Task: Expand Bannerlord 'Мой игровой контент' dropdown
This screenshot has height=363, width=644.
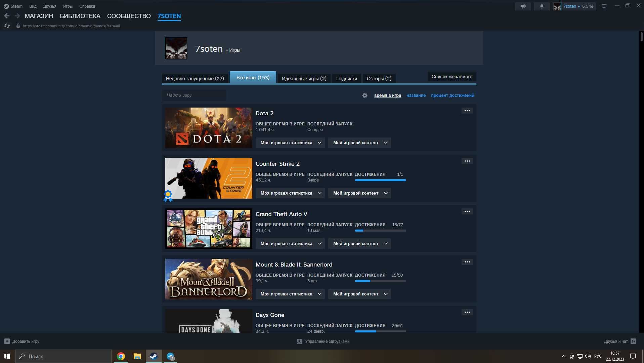Action: click(359, 294)
